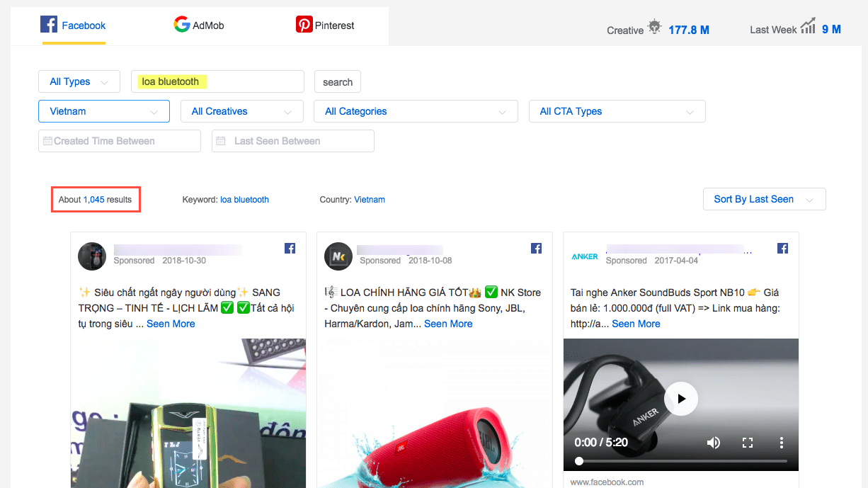Click the NK Store profile avatar
The width and height of the screenshot is (868, 488).
[338, 256]
